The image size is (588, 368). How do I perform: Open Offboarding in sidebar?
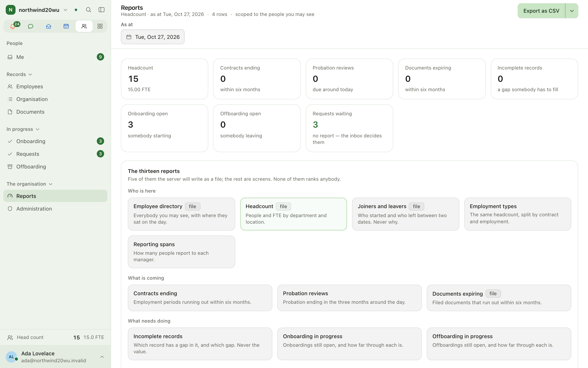(x=55, y=166)
